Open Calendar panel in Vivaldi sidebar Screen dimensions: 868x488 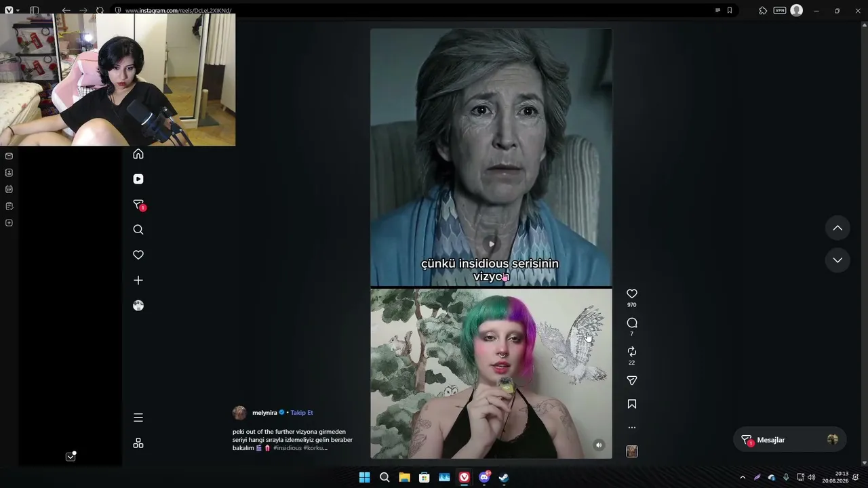click(x=9, y=189)
